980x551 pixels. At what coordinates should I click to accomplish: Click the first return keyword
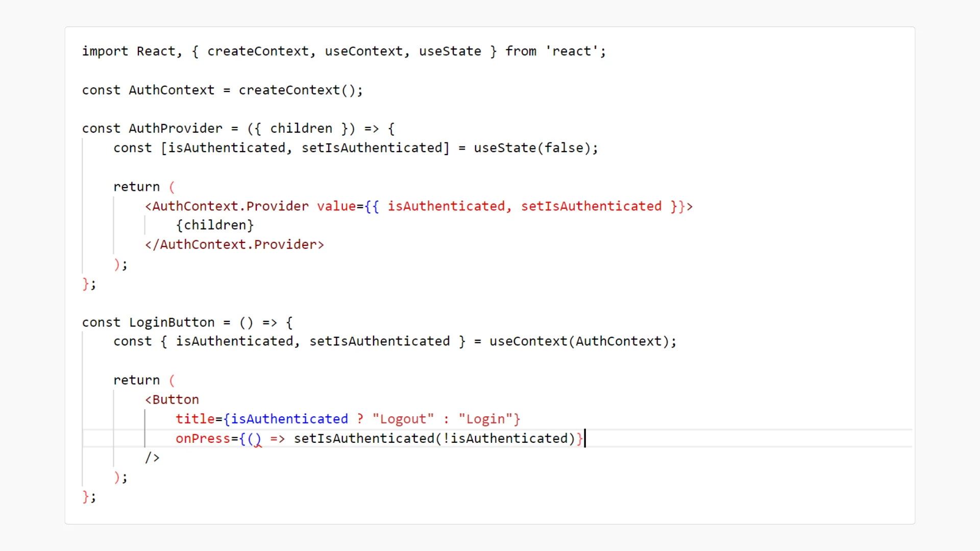click(137, 187)
